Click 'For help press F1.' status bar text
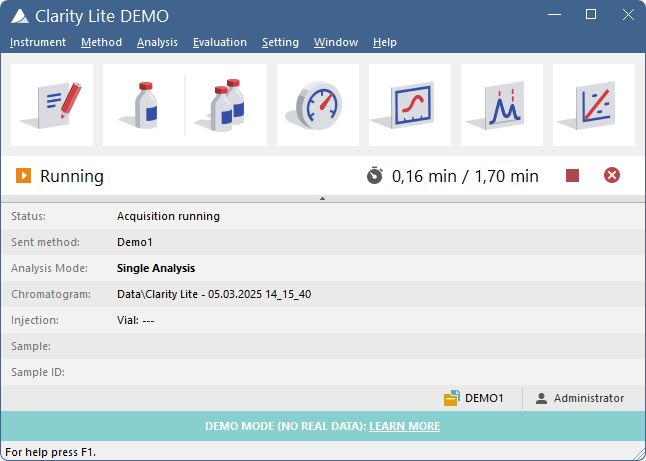The width and height of the screenshot is (646, 461). point(51,452)
